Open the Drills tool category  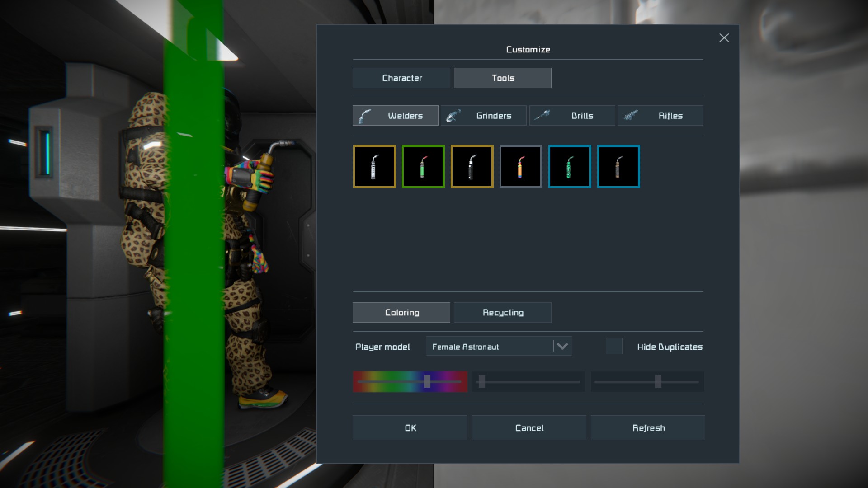click(572, 116)
